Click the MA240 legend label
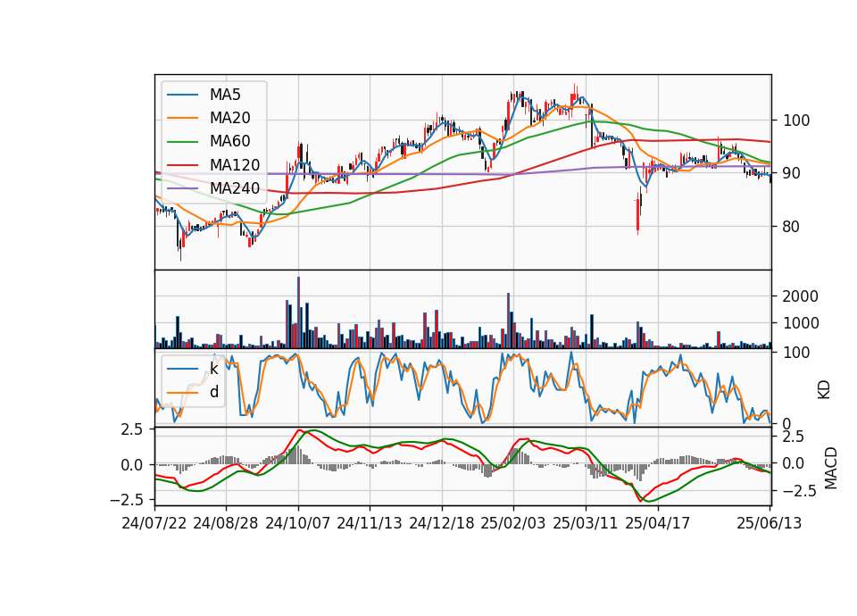 (235, 188)
